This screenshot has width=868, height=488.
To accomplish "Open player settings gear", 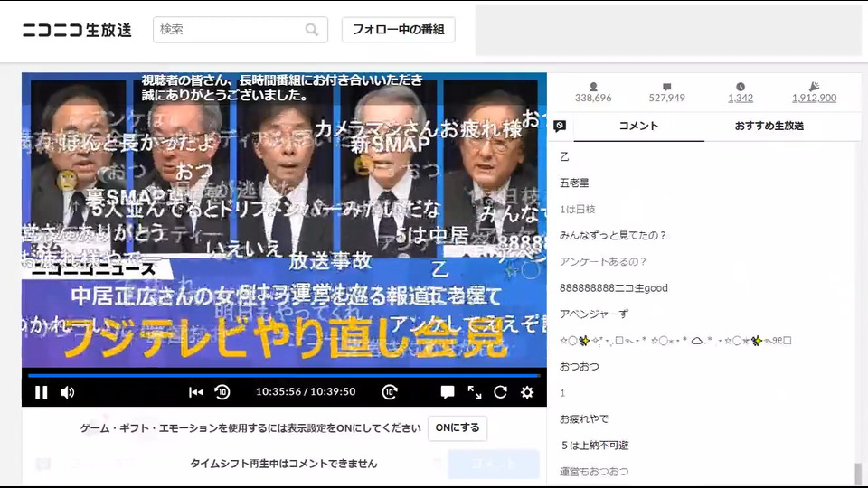I will point(527,392).
